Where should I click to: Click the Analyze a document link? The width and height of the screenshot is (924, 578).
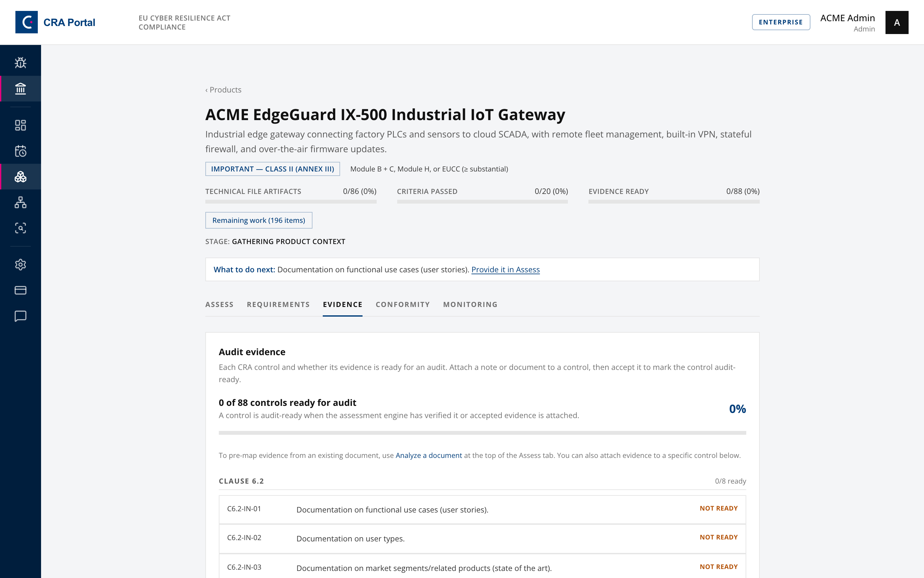(x=429, y=455)
